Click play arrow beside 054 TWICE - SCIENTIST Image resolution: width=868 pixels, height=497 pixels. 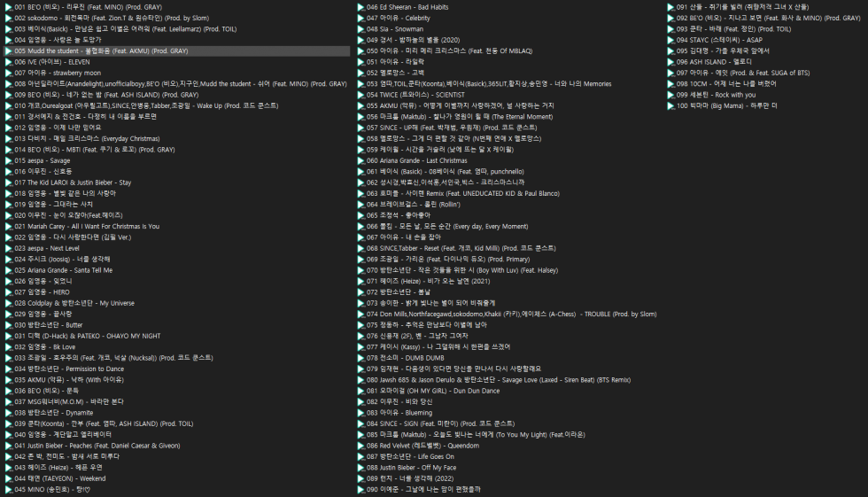click(361, 95)
